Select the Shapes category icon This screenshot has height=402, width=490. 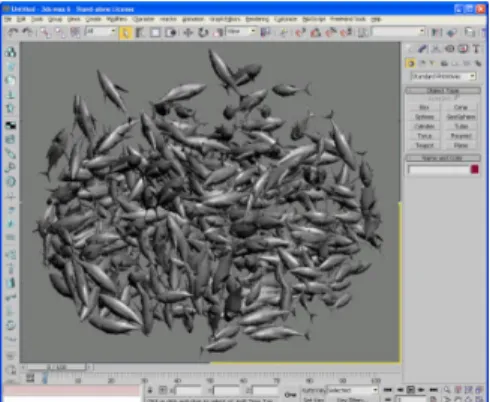[x=422, y=63]
